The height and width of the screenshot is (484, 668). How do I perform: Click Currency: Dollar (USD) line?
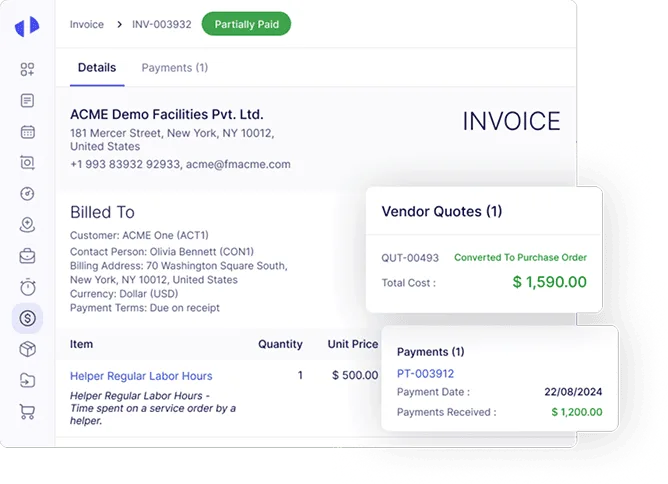coord(124,294)
